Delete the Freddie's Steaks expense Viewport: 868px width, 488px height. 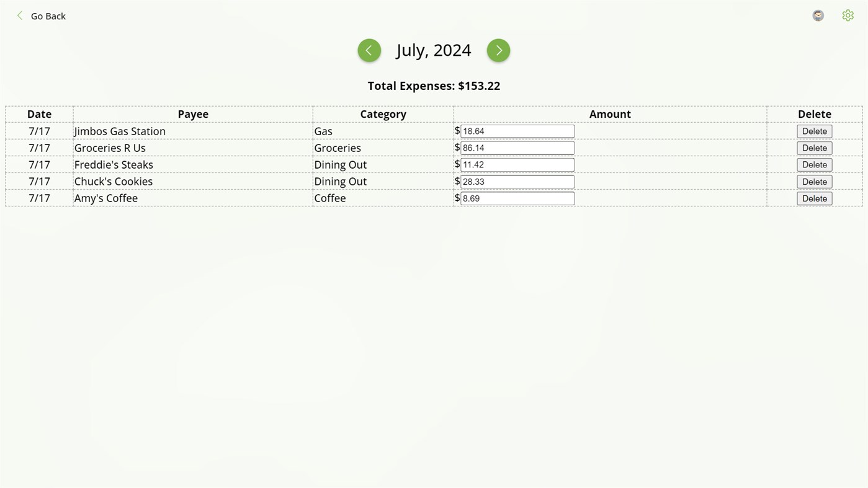pos(814,164)
